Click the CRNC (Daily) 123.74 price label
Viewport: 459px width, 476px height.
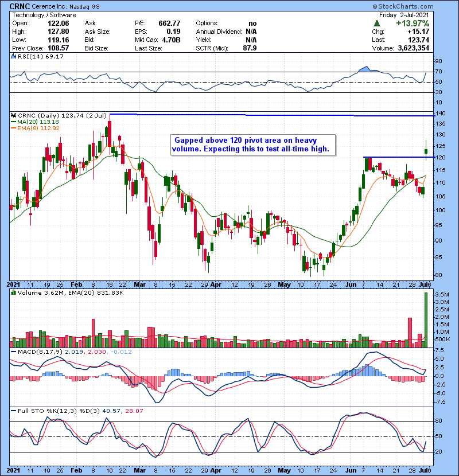(x=63, y=116)
